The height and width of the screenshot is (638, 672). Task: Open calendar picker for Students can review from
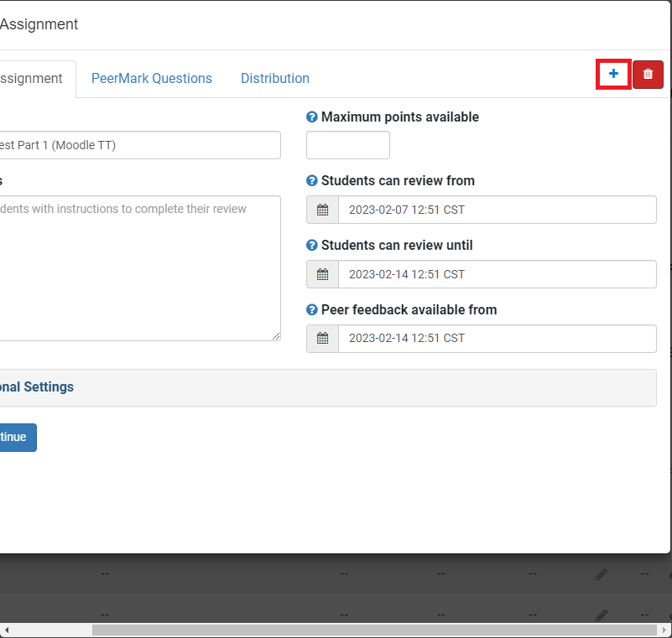pos(321,209)
